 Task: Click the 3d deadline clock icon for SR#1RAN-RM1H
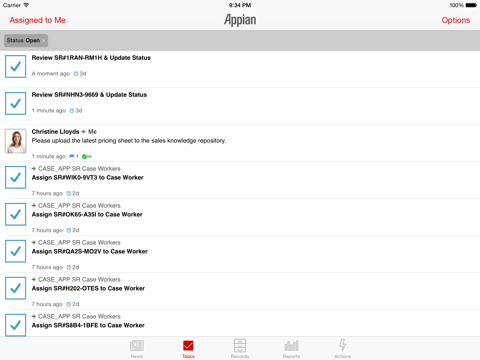coord(76,74)
